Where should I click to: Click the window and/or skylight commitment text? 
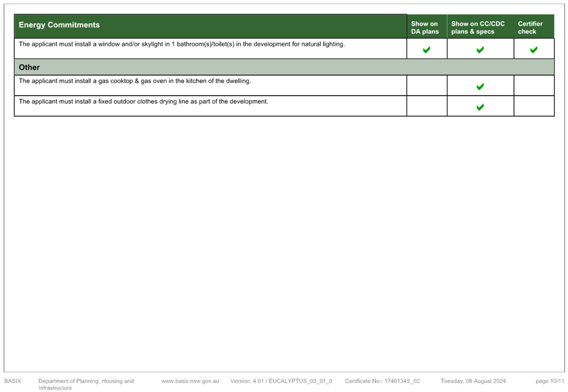point(181,45)
